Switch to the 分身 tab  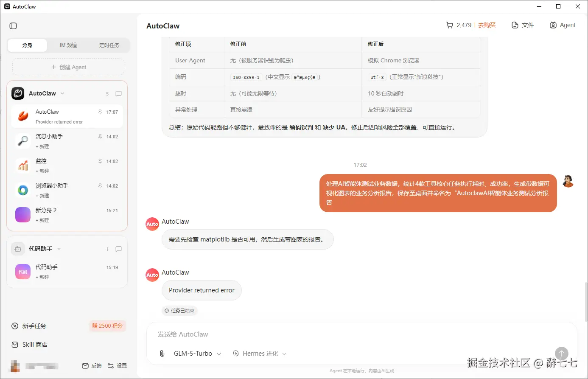pos(28,45)
